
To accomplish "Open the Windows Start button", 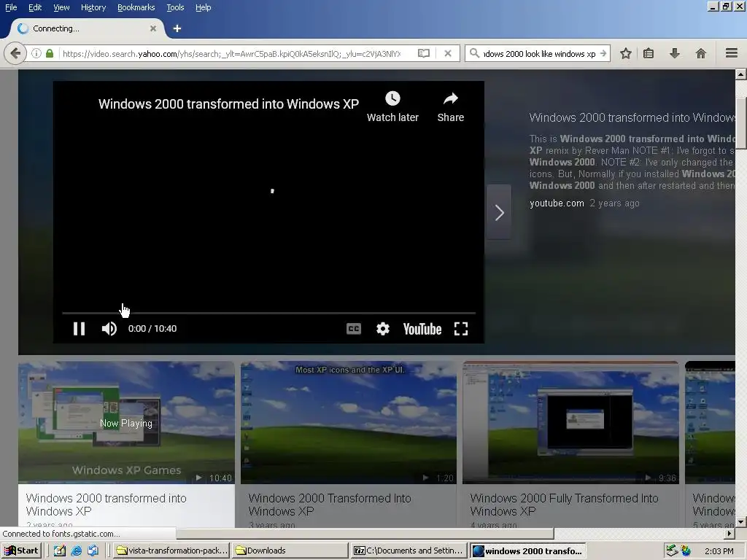I will (21, 551).
